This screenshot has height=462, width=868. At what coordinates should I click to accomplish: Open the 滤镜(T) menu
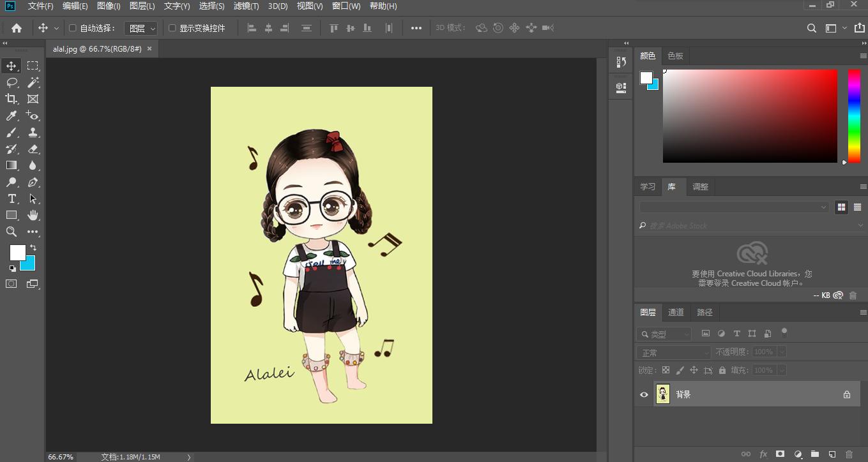click(246, 6)
